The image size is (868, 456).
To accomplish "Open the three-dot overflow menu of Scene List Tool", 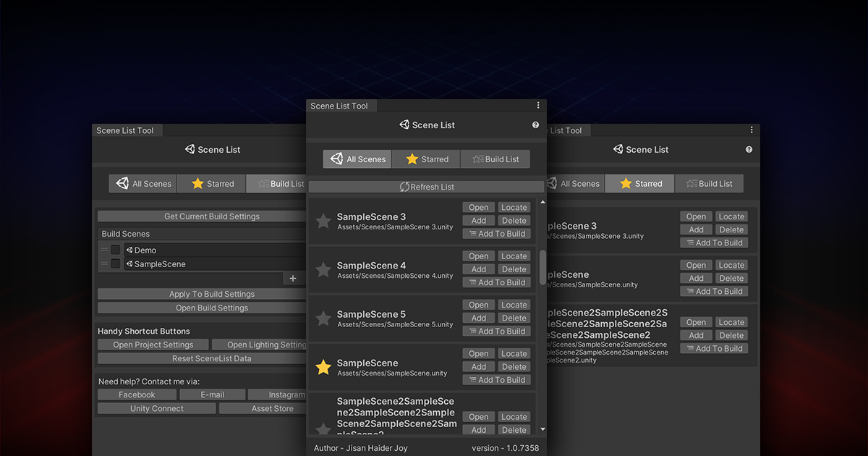I will click(538, 105).
